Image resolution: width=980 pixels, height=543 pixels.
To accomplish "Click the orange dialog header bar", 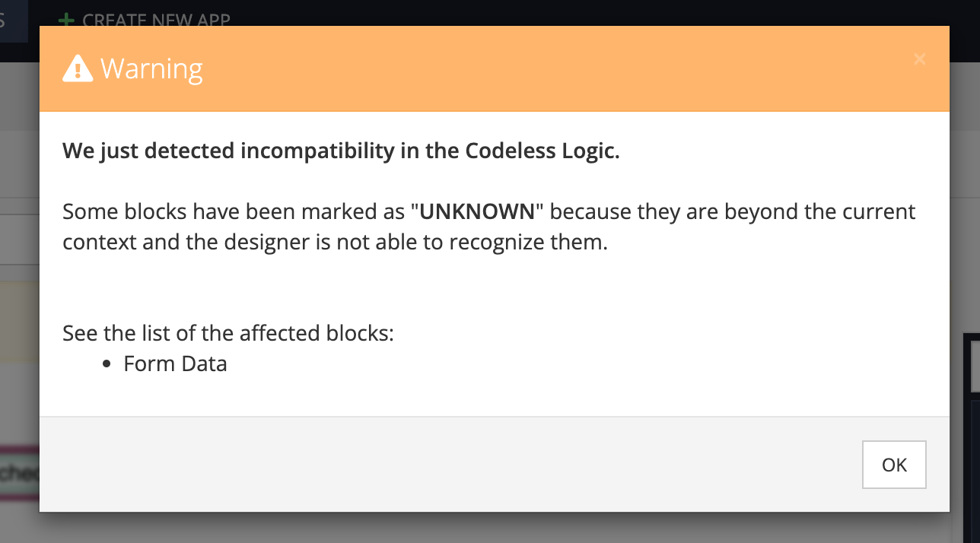I will coord(495,69).
